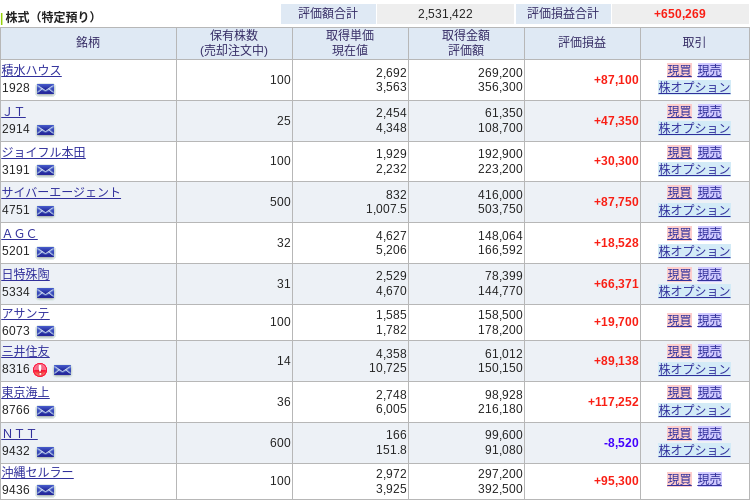Viewport: 752px width, 501px height.
Task: Click 現売 for サイバーエージェント
Action: coord(709,193)
